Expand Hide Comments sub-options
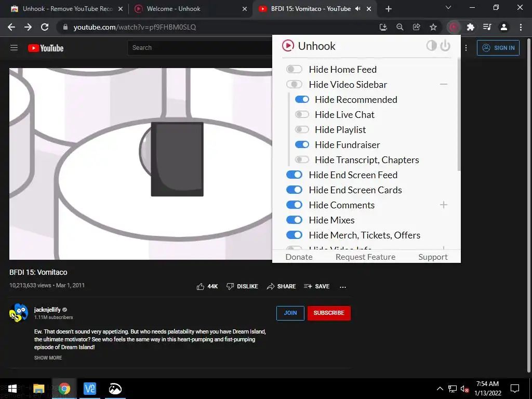Viewport: 532px width, 399px height. pyautogui.click(x=444, y=205)
